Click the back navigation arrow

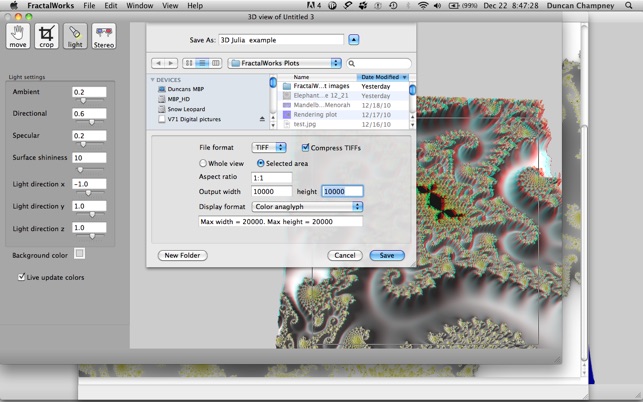point(158,63)
